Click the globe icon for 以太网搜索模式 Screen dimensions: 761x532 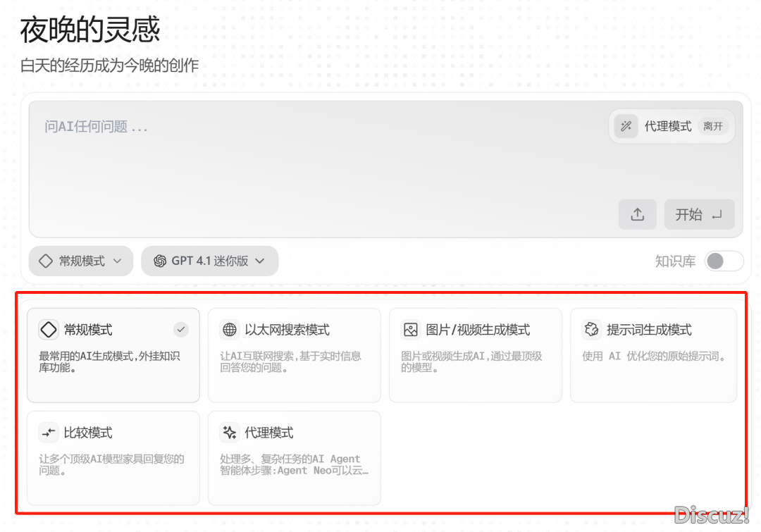coord(230,330)
